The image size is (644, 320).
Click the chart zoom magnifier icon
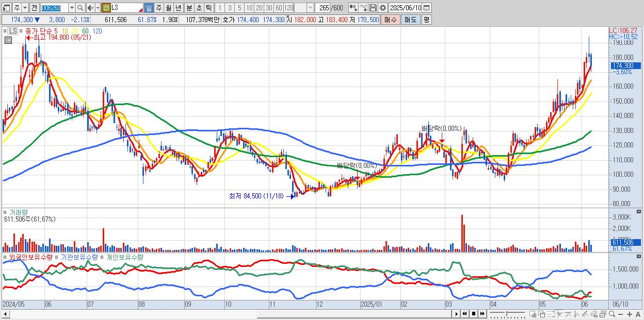coord(612,314)
